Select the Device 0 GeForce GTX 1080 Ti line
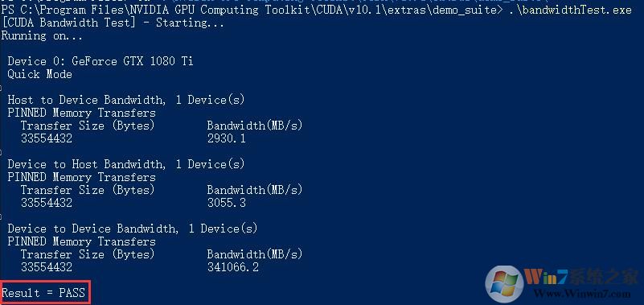The width and height of the screenshot is (644, 305). pyautogui.click(x=100, y=62)
